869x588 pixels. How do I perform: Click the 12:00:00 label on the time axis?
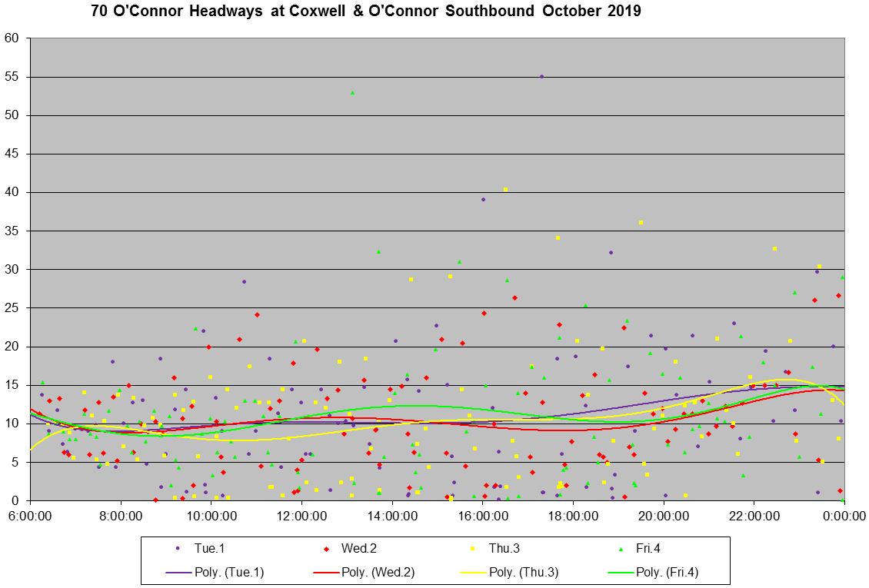301,515
